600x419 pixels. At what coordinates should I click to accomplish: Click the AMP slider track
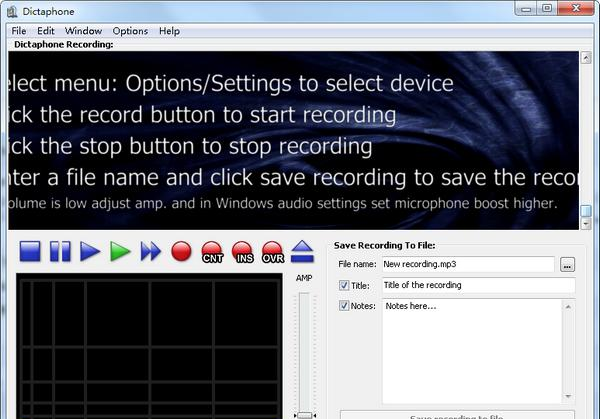pyautogui.click(x=304, y=352)
